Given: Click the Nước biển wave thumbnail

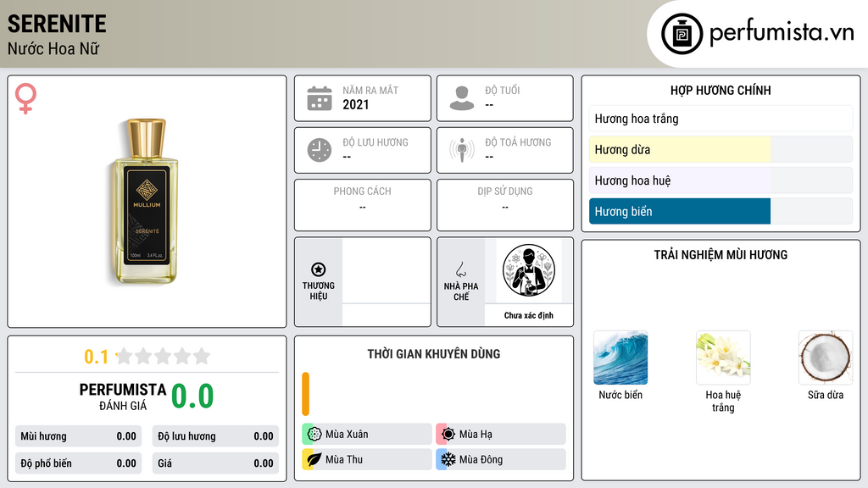Looking at the screenshot, I should [620, 358].
